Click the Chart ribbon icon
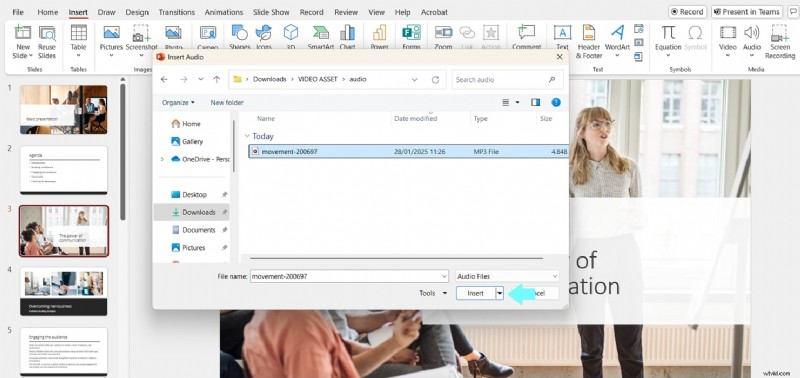 point(347,33)
